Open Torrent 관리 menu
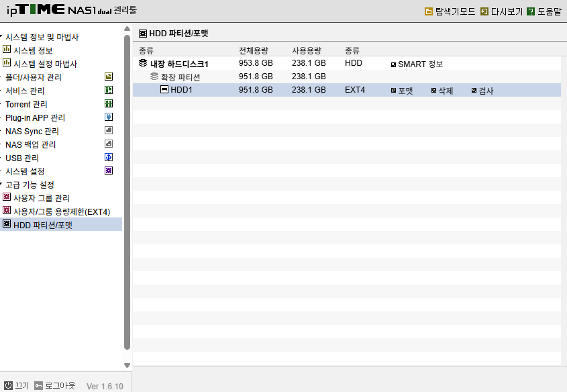This screenshot has height=392, width=567. 26,104
